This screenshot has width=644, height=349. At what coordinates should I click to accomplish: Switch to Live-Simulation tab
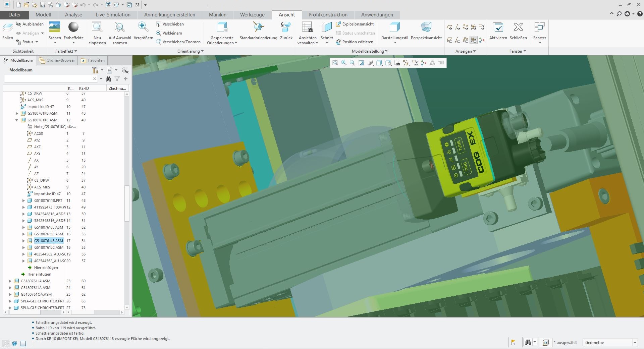pyautogui.click(x=113, y=15)
